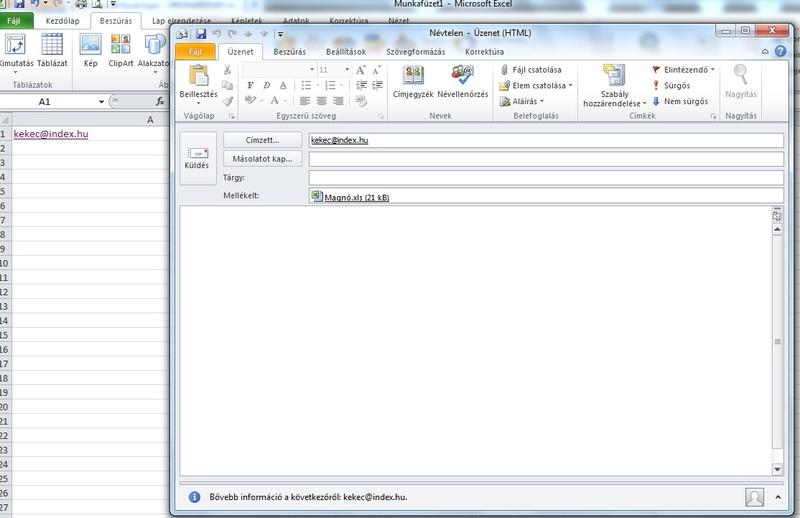Image resolution: width=800 pixels, height=518 pixels.
Task: Set Nem sürgős low importance
Action: [x=680, y=102]
